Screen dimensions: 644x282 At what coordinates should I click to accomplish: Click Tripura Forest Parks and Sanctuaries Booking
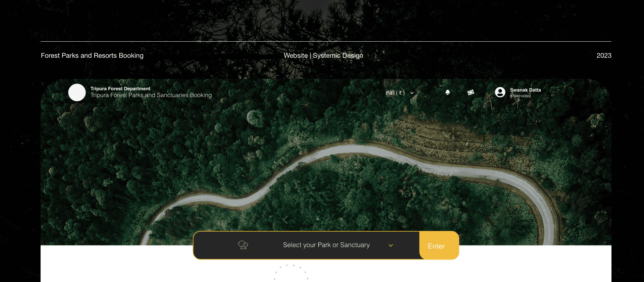click(151, 95)
